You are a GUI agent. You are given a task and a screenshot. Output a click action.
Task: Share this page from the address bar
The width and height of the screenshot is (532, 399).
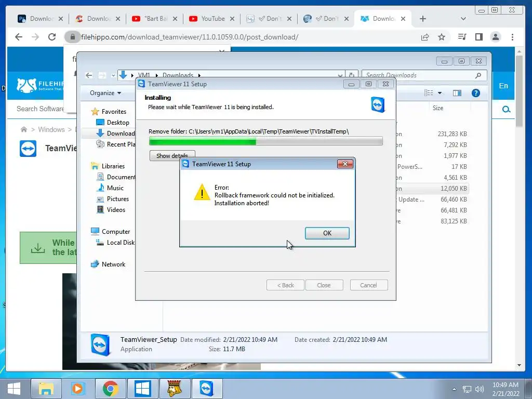click(x=425, y=37)
